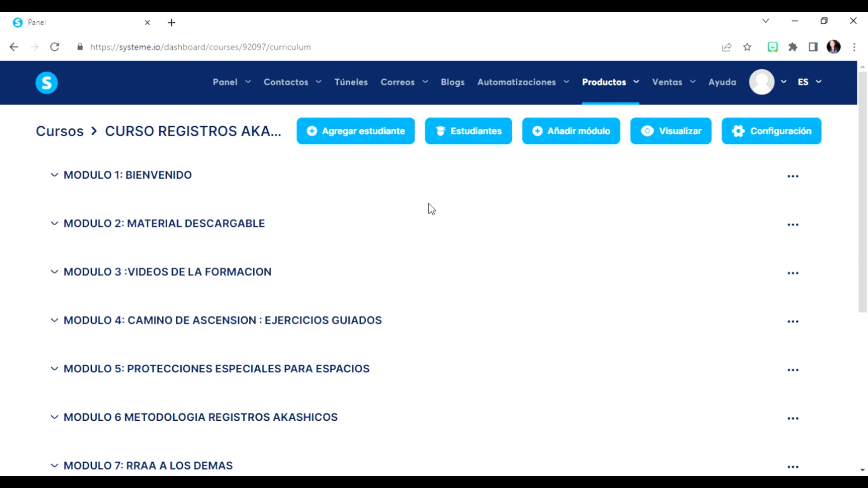Click the Añadir módulo button

tap(571, 131)
